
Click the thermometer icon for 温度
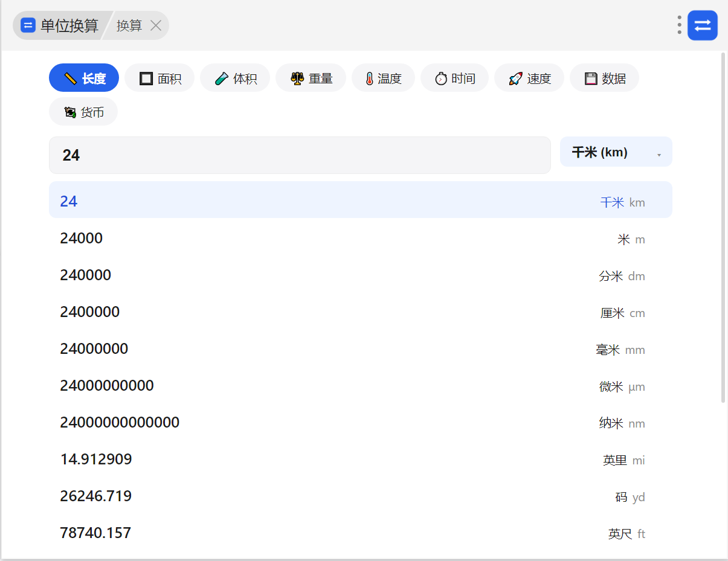pos(369,79)
